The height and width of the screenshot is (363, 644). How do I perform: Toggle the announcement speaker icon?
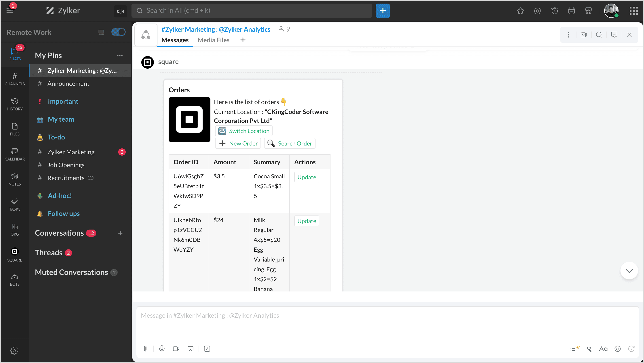pyautogui.click(x=121, y=11)
